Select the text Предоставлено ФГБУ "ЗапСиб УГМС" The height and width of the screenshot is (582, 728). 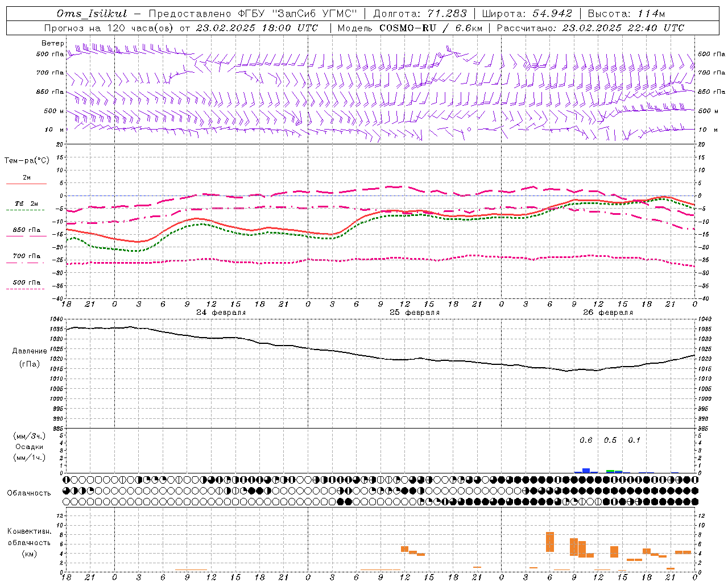pos(253,14)
